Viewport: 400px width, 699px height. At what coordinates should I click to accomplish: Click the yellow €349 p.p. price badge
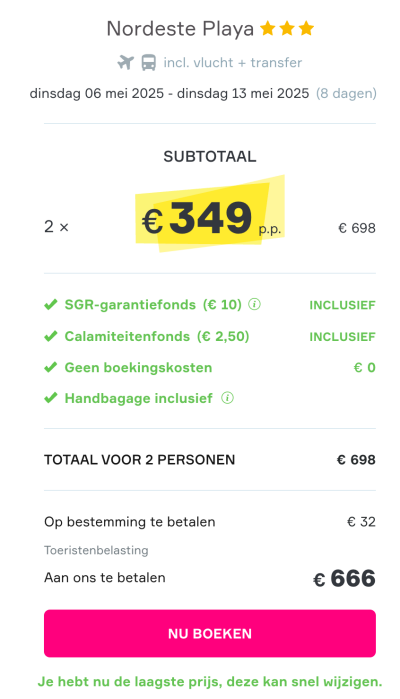[210, 217]
